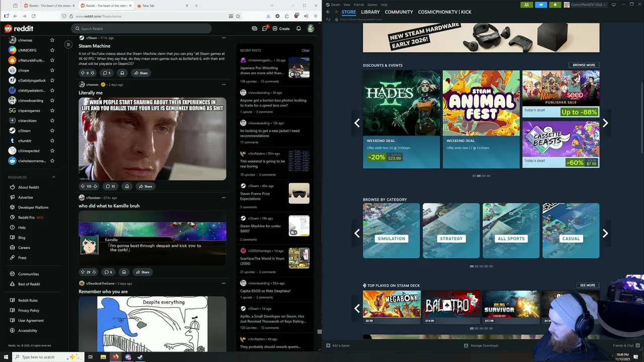Open Steam 'Friends' menu

point(359,5)
